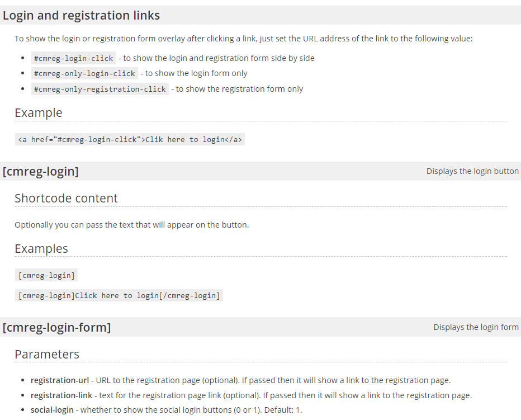Click the "Examples" subheading

coord(41,248)
